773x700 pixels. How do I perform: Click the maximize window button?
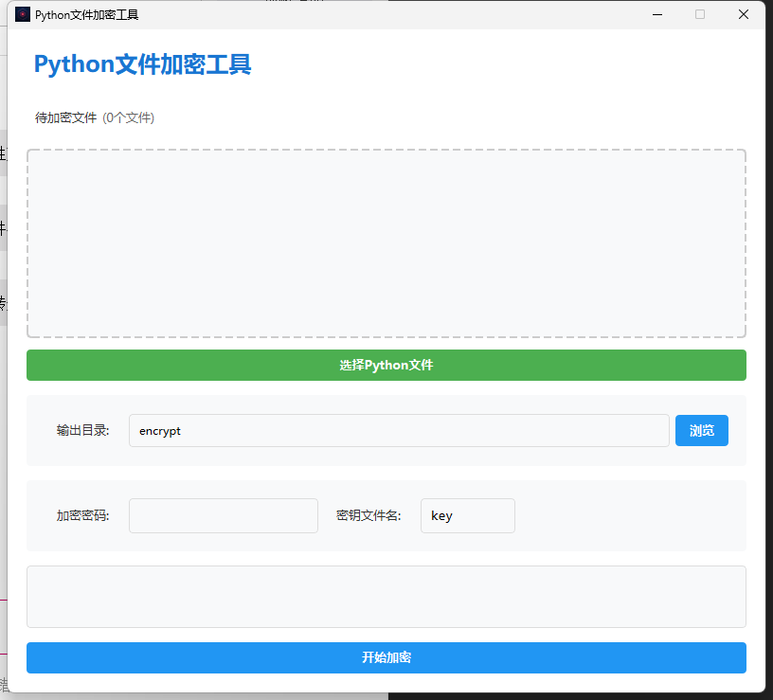(700, 14)
